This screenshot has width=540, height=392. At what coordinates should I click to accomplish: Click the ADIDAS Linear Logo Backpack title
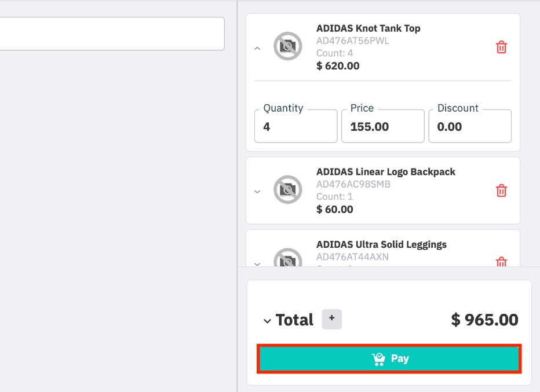coord(386,172)
